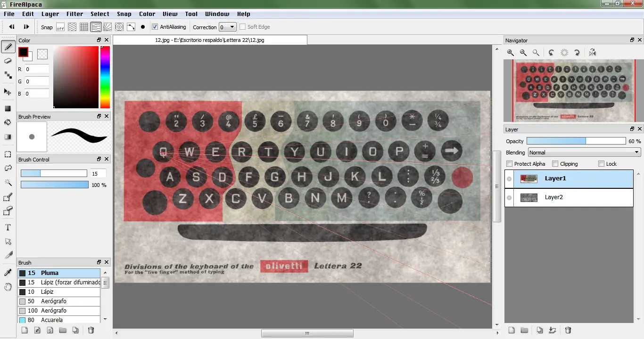Duplicate the current layer
The image size is (644, 339).
point(540,330)
